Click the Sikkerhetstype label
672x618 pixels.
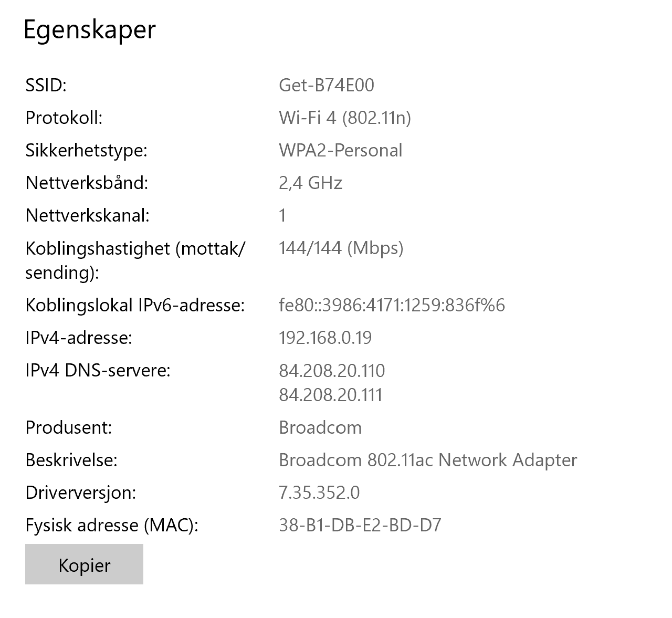86,150
